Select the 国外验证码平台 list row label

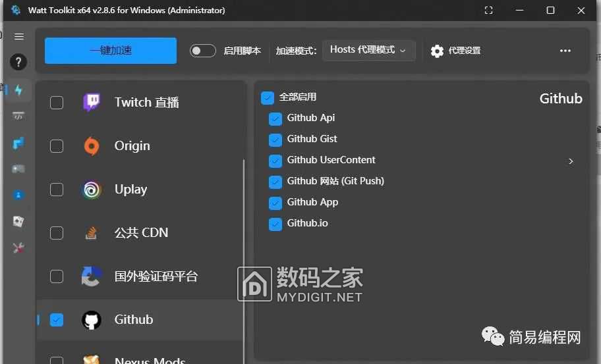pos(156,276)
